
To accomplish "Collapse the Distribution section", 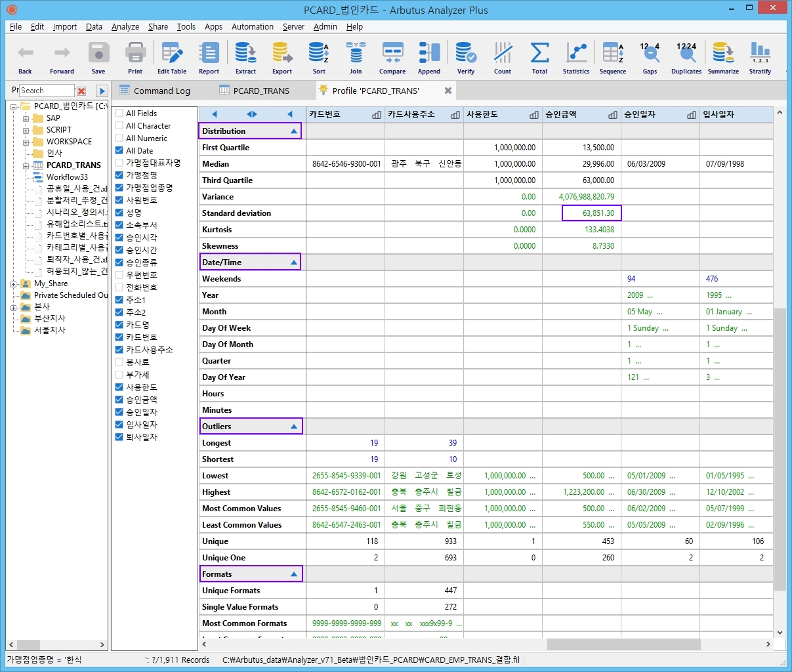I will point(294,131).
